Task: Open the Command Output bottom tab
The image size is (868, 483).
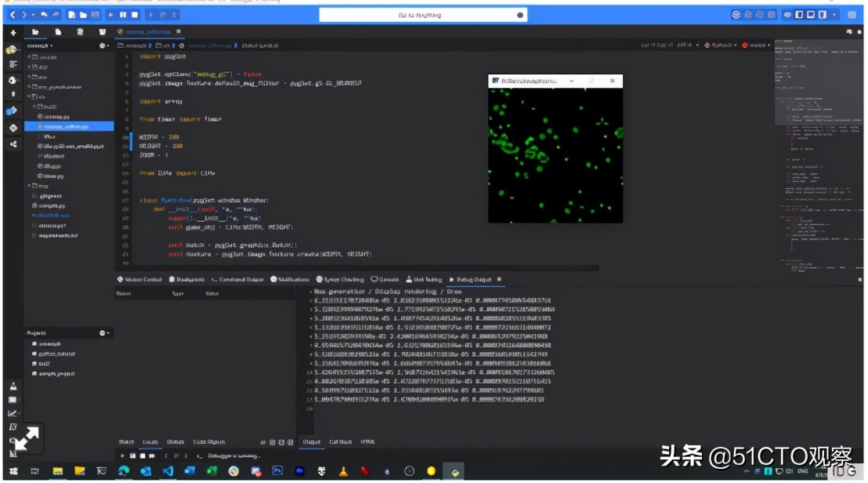Action: [x=237, y=279]
